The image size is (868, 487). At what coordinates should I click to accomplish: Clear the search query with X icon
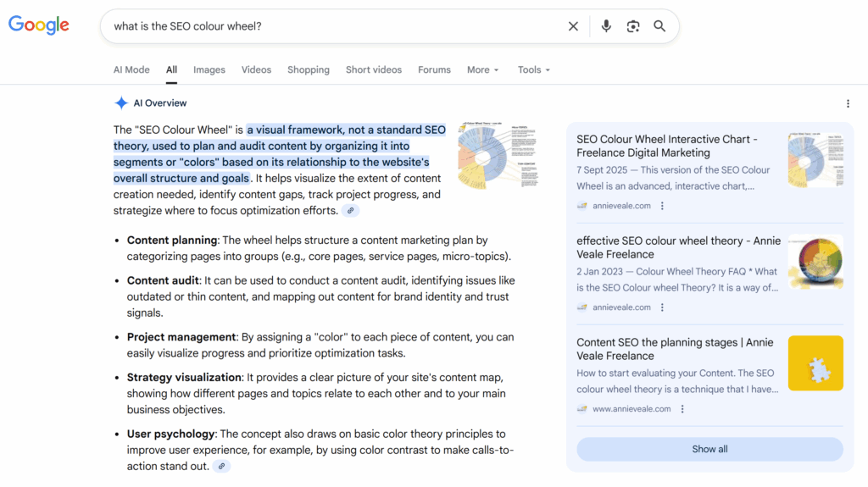573,26
